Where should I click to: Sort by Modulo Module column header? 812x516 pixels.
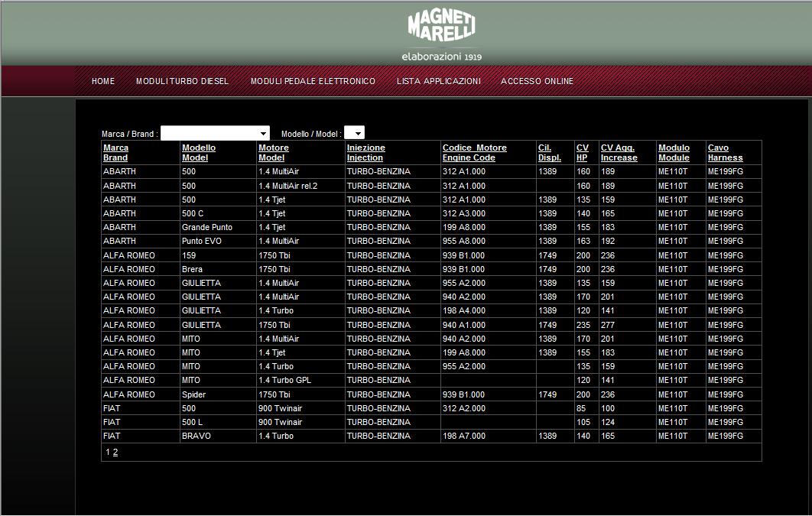coord(674,153)
